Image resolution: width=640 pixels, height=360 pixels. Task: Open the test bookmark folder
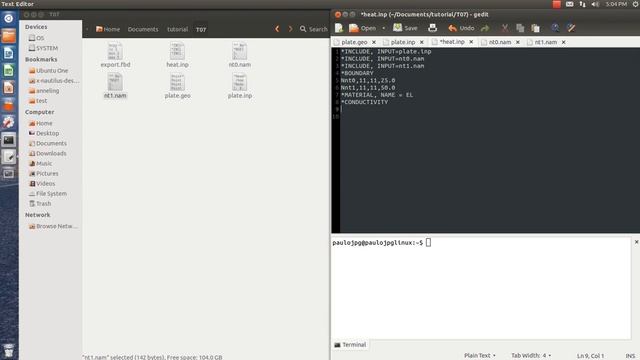[x=38, y=100]
